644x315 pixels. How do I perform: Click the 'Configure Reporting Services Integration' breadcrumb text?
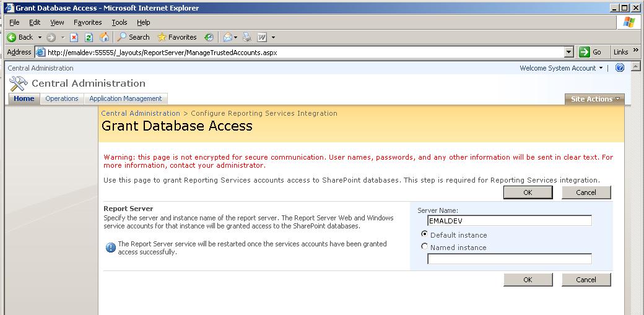pyautogui.click(x=264, y=113)
